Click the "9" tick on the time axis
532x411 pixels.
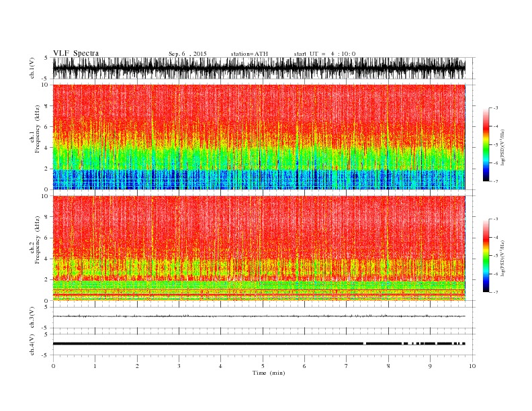pyautogui.click(x=430, y=366)
